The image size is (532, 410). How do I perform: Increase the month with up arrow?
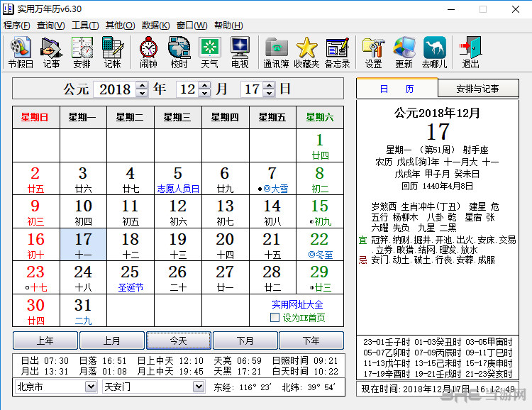click(204, 85)
